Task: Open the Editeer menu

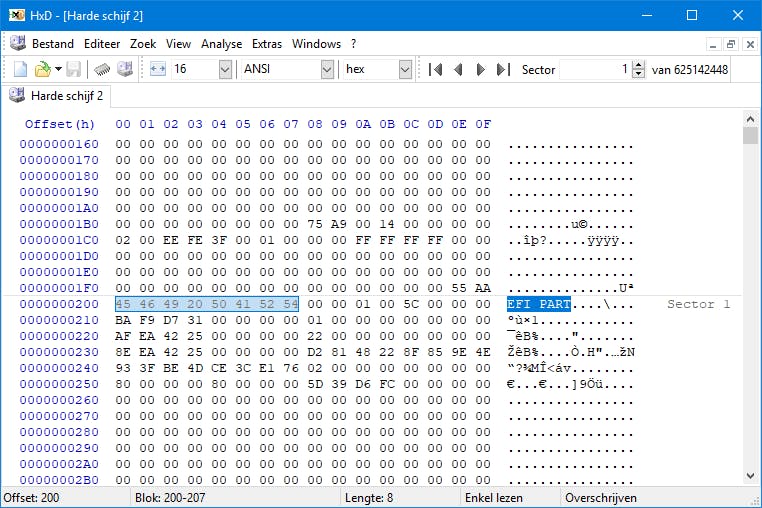Action: click(x=102, y=44)
